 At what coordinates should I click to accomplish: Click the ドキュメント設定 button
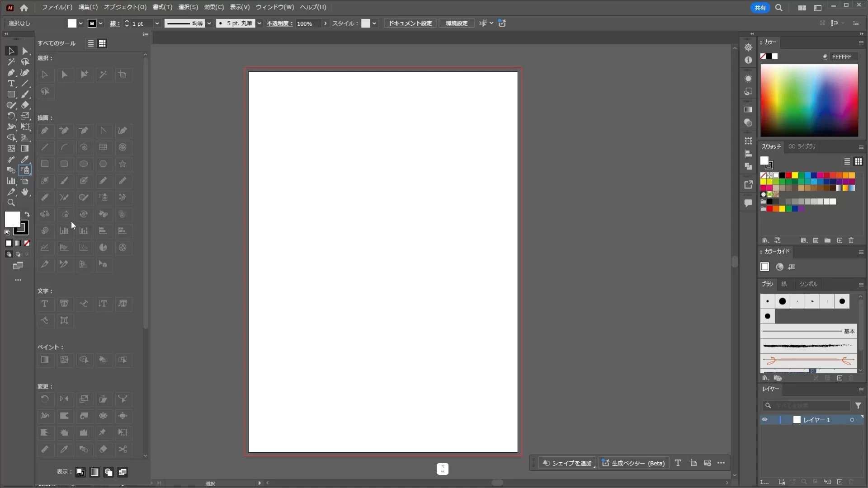(410, 23)
